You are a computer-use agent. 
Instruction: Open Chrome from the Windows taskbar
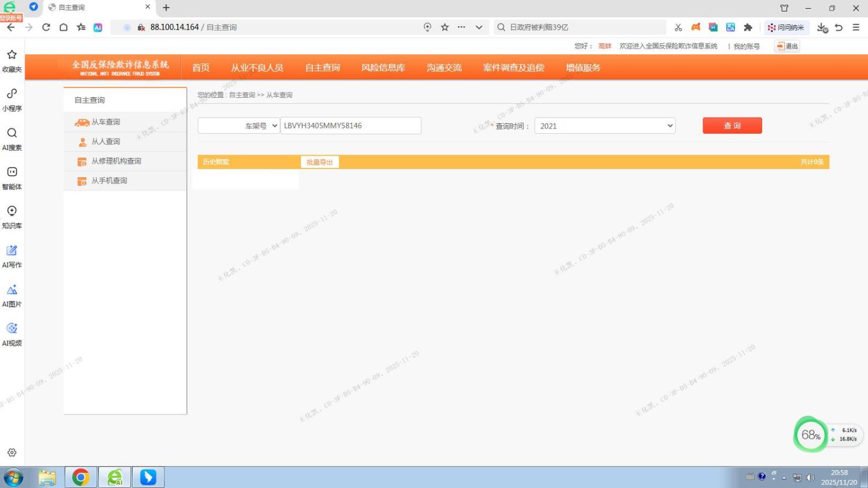81,477
